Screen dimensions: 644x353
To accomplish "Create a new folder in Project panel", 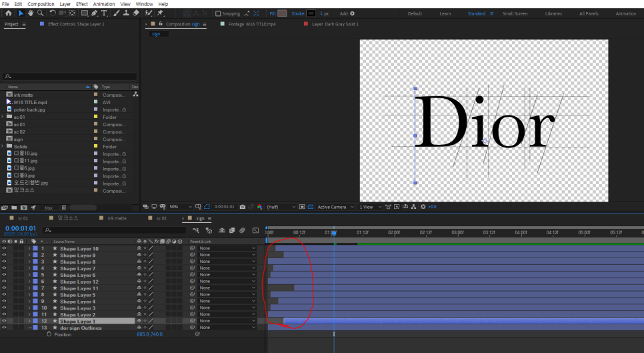I will tap(14, 208).
